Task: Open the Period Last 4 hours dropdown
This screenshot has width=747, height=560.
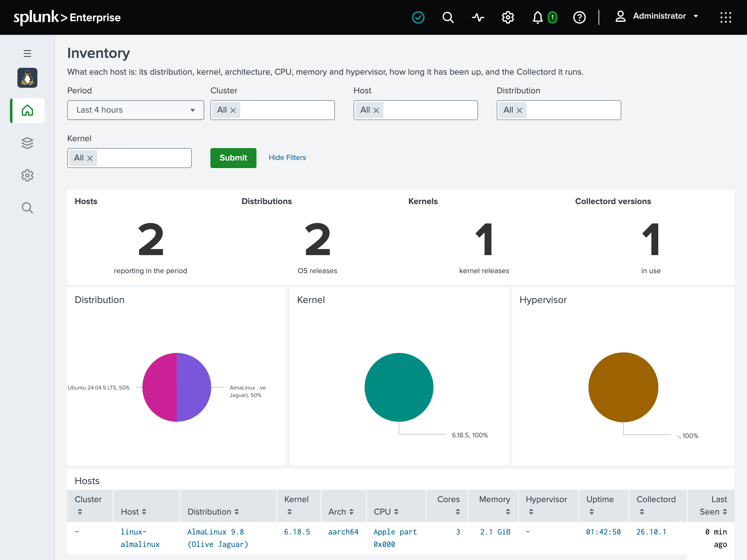Action: (x=135, y=110)
